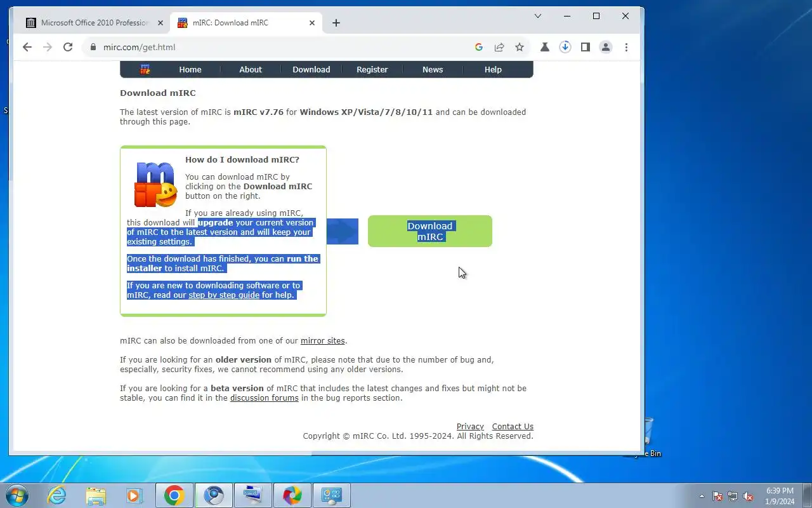The width and height of the screenshot is (812, 508).
Task: Click the green Download mIRC button
Action: pos(430,231)
